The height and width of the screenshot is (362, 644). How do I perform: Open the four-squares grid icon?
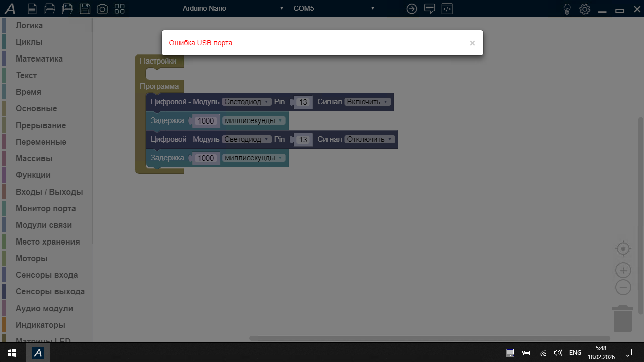(120, 9)
